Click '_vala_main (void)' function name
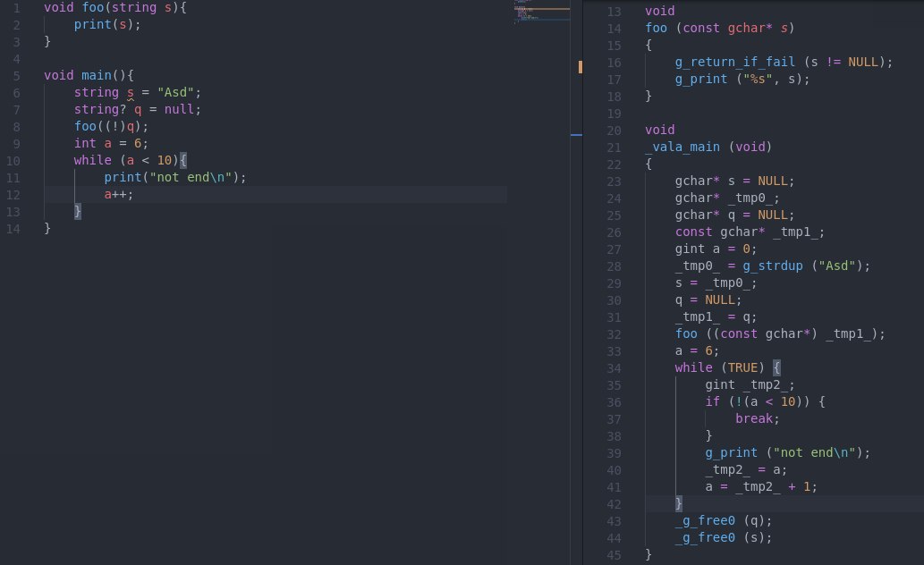This screenshot has width=924, height=565. pos(708,148)
